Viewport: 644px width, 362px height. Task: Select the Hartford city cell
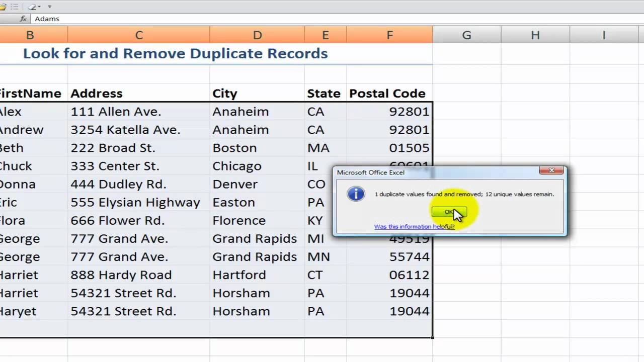(x=257, y=275)
